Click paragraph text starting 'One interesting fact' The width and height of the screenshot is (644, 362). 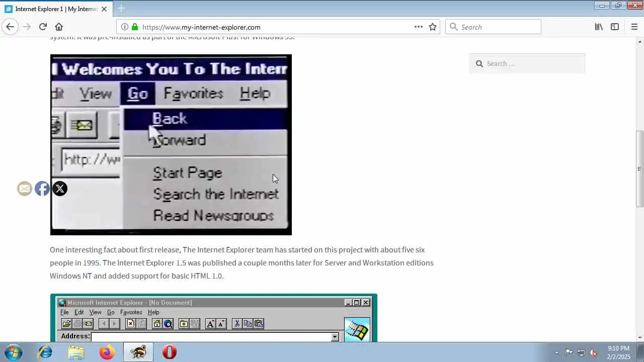(x=242, y=262)
